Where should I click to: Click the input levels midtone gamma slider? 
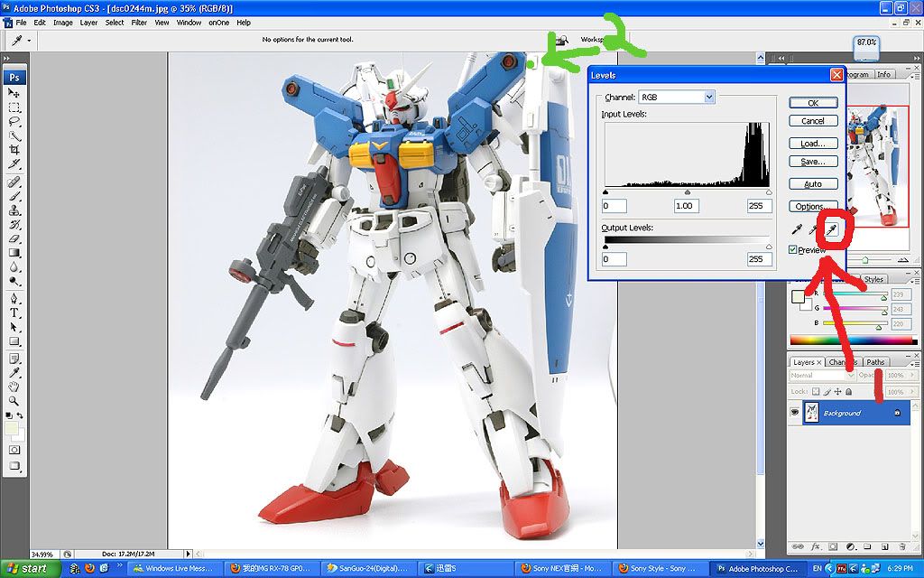[687, 192]
